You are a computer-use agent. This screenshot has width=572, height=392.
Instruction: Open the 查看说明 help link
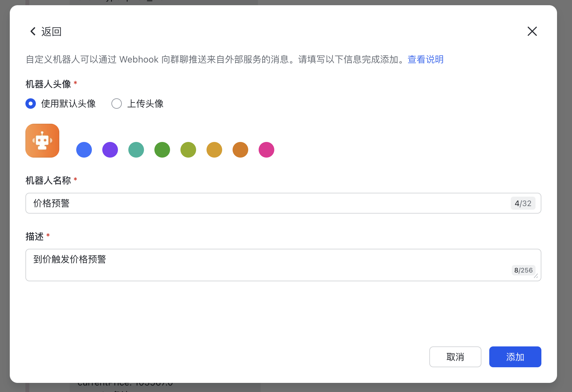(425, 60)
